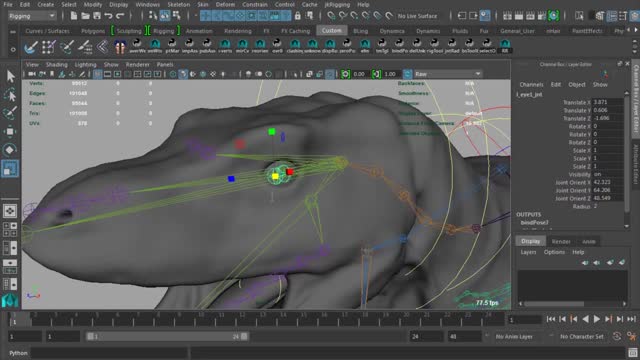Toggle viewport color management
The image size is (640, 360).
point(407,74)
